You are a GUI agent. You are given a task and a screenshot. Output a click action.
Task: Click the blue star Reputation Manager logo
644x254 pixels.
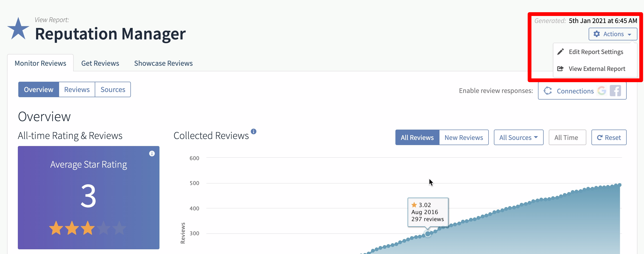[x=18, y=29]
